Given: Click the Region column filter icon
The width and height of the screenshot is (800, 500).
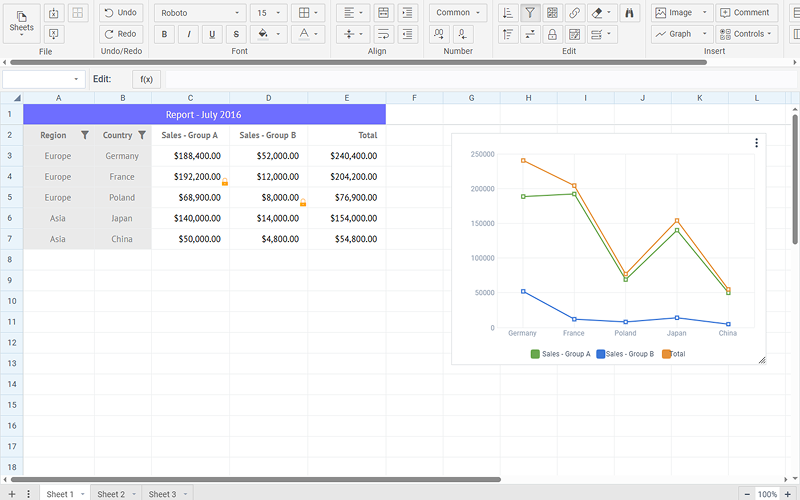Looking at the screenshot, I should coord(85,135).
